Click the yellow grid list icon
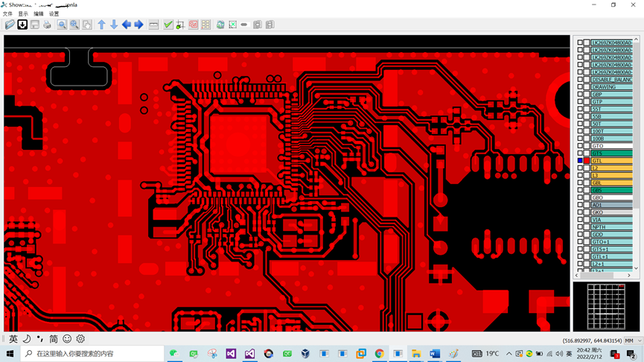 (205, 25)
